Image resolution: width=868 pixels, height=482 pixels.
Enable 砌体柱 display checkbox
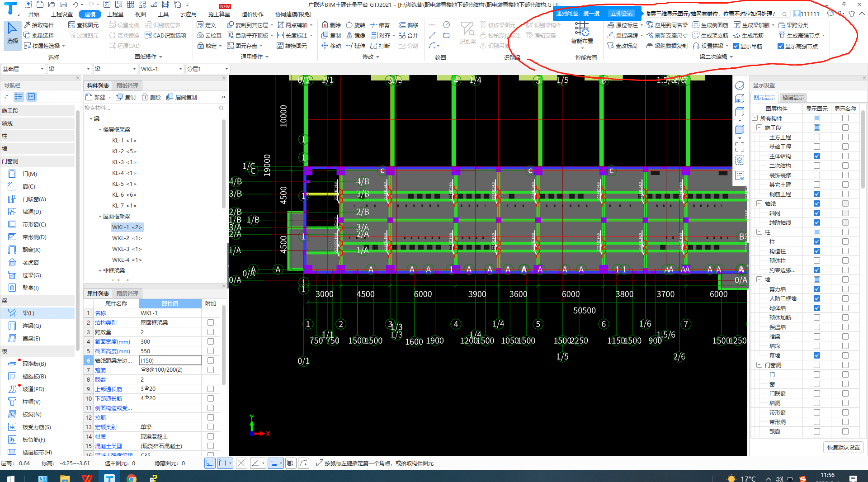(x=817, y=260)
